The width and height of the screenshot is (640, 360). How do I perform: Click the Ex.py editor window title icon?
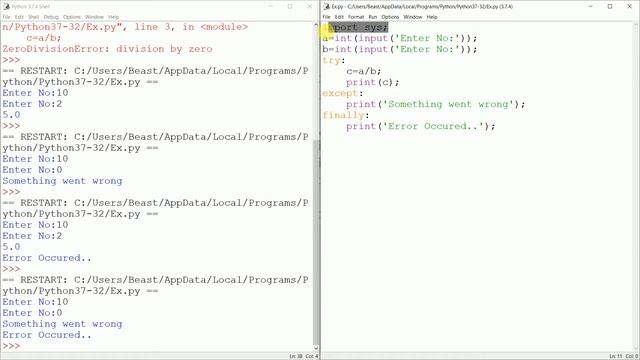click(327, 7)
